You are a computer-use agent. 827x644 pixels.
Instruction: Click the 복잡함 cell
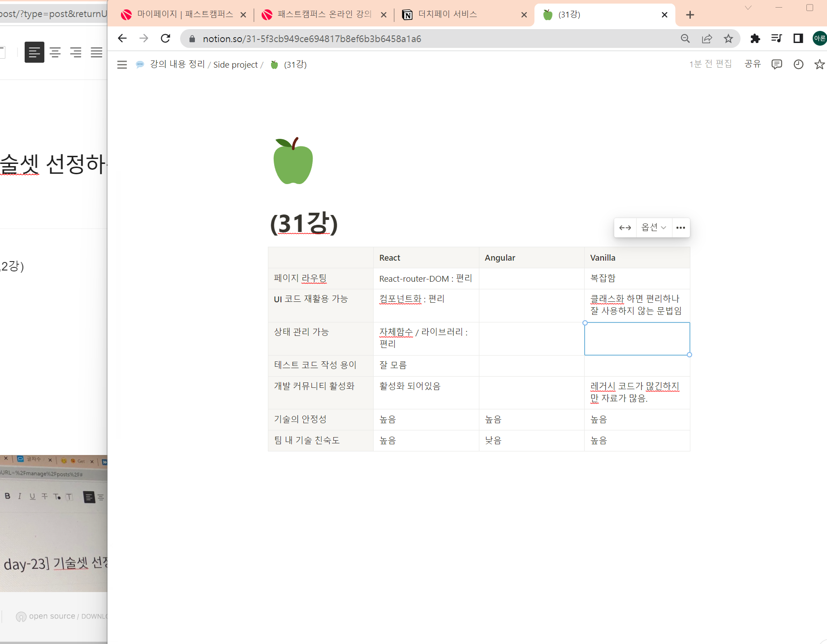(637, 278)
